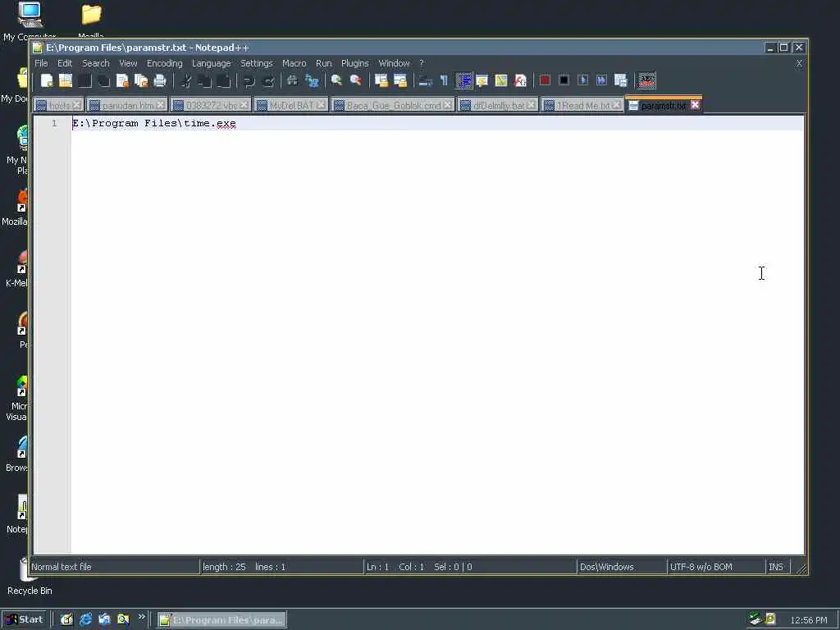Click line number 1 in margin
This screenshot has height=630, width=840.
coord(54,124)
